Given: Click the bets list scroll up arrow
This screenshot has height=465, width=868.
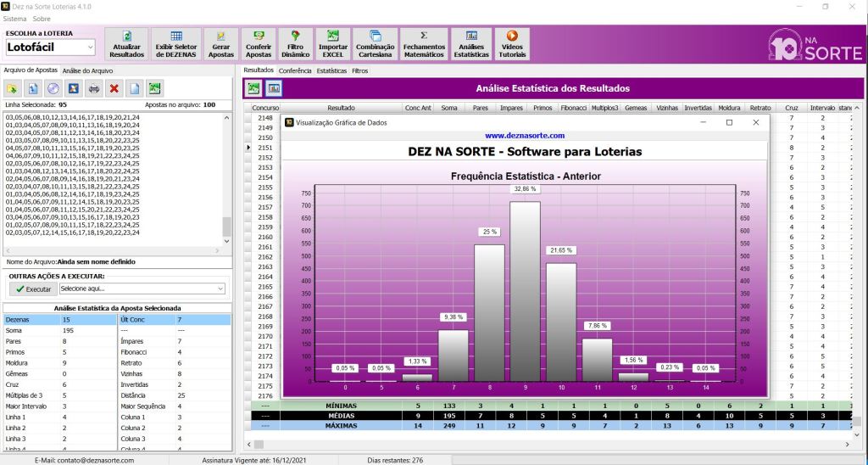Looking at the screenshot, I should coord(226,118).
